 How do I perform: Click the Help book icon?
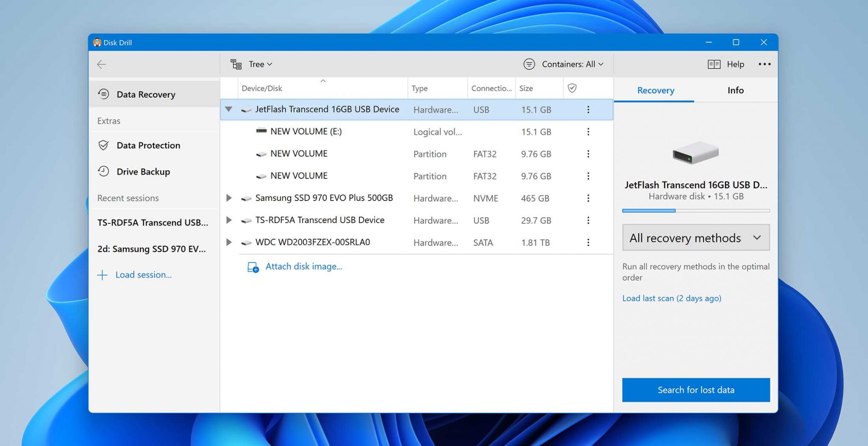tap(714, 64)
